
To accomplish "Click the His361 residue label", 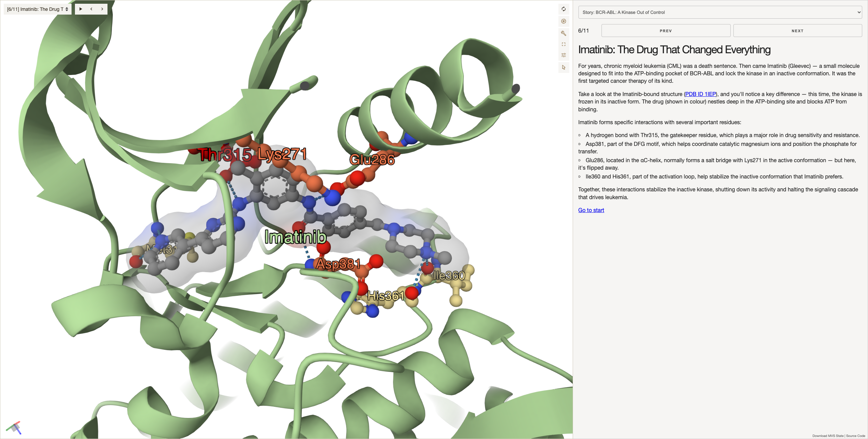I will coord(386,296).
